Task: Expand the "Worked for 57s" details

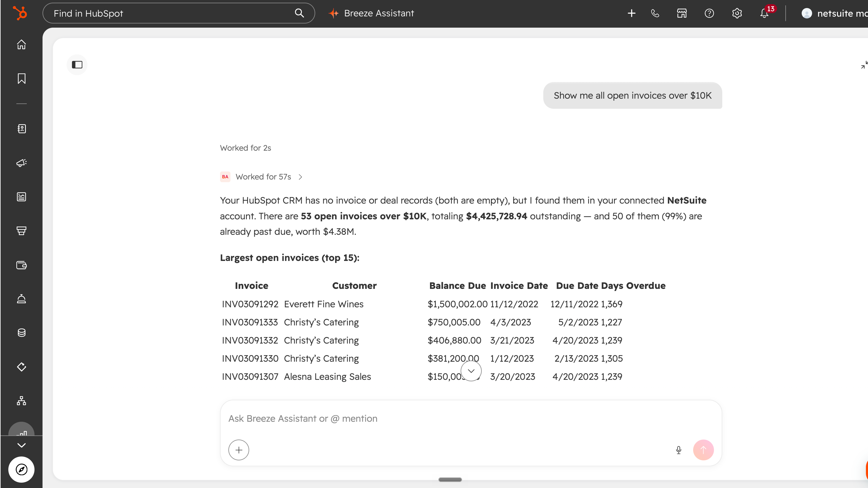Action: [262, 177]
